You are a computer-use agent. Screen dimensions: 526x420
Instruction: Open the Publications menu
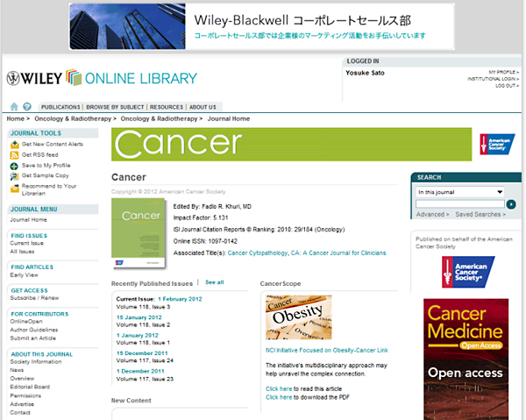pos(60,107)
